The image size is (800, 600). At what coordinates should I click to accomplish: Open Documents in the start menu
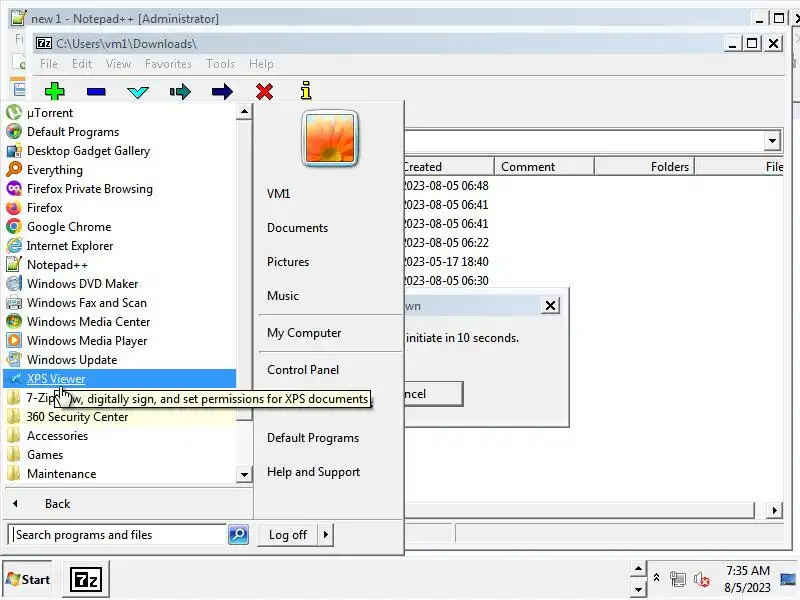(x=297, y=228)
